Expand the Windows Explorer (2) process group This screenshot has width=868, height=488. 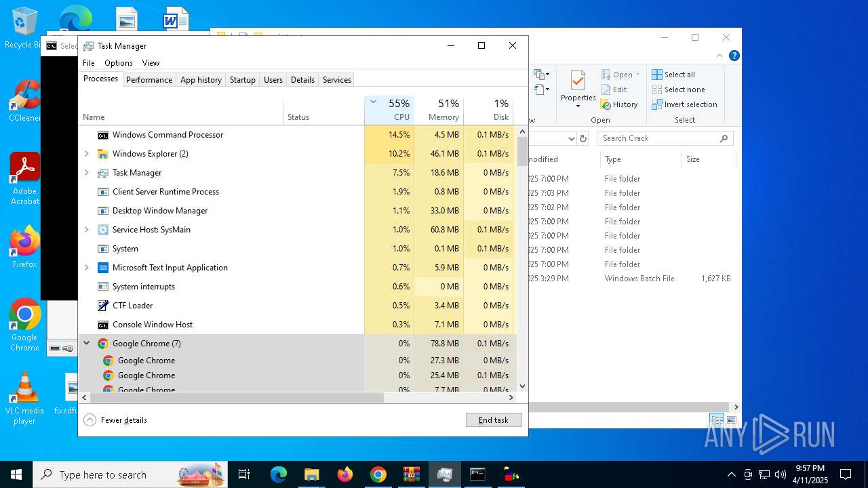pyautogui.click(x=87, y=154)
